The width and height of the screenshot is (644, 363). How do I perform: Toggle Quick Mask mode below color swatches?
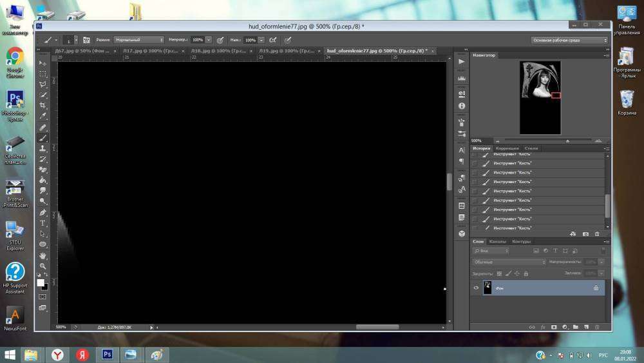tap(43, 297)
